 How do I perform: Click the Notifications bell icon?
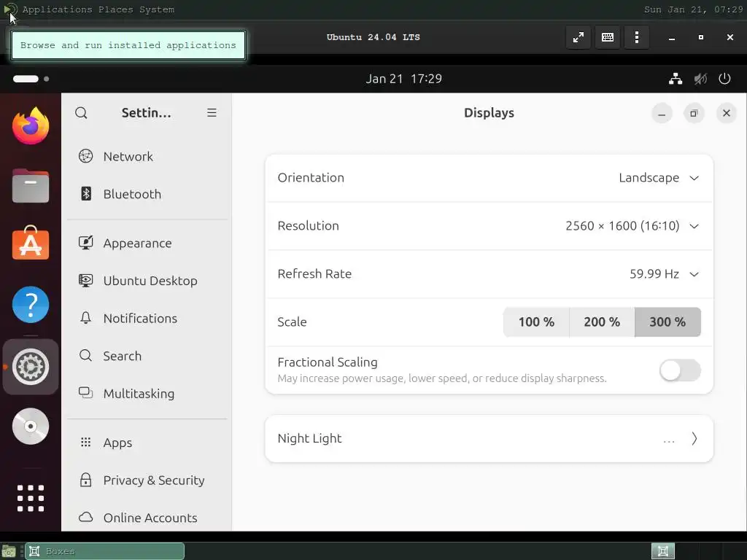(86, 318)
